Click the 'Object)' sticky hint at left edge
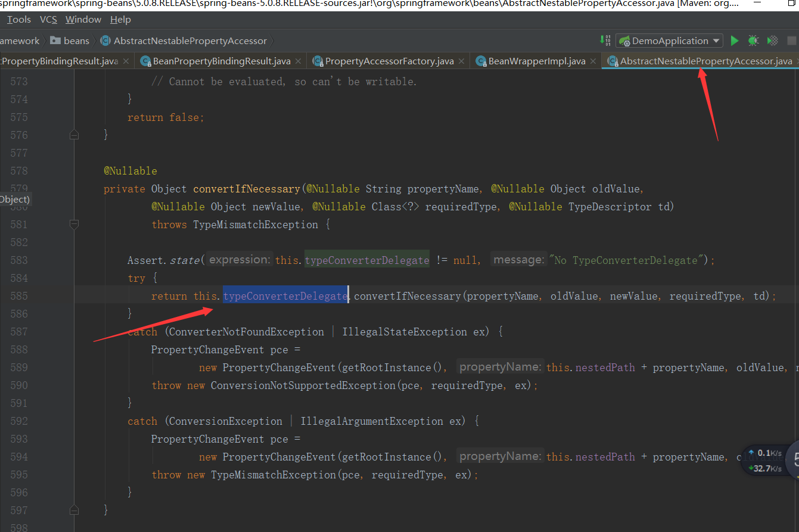 click(15, 199)
